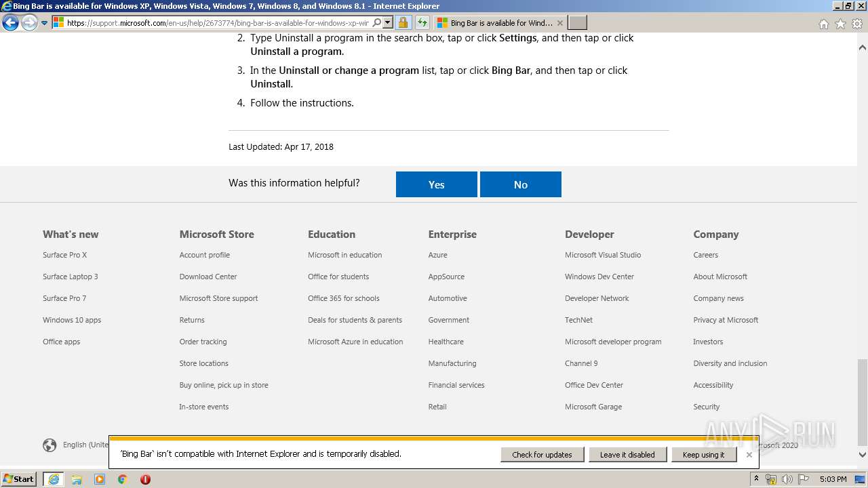Open TechNet link
Screen dimensions: 868x488
(579, 320)
